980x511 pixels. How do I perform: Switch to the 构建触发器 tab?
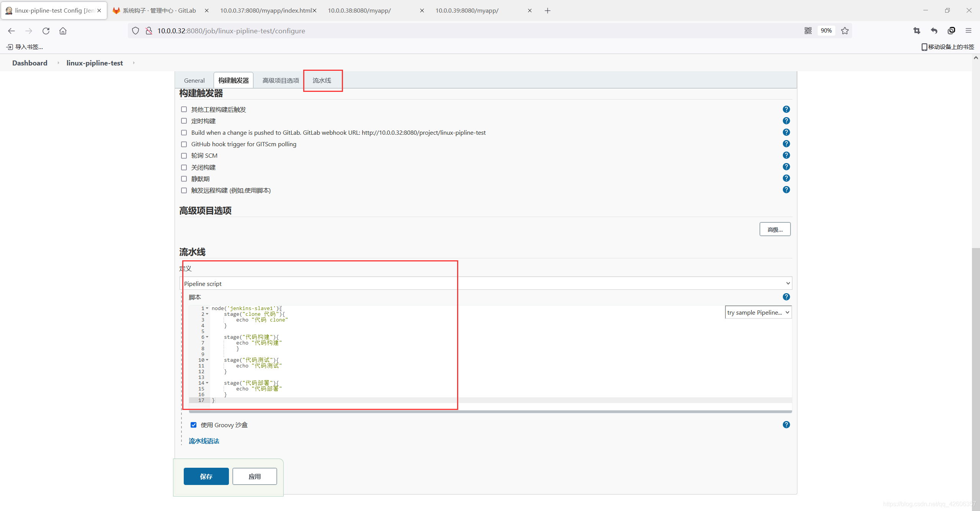(234, 80)
